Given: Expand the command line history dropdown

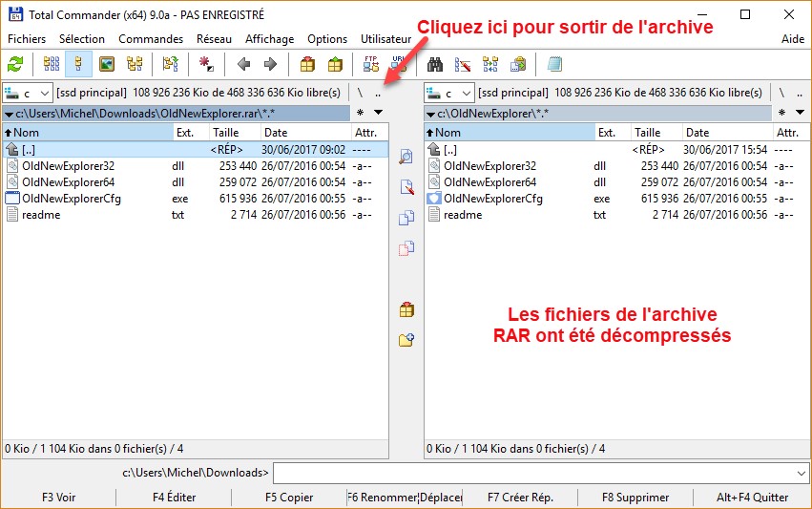Looking at the screenshot, I should (802, 474).
